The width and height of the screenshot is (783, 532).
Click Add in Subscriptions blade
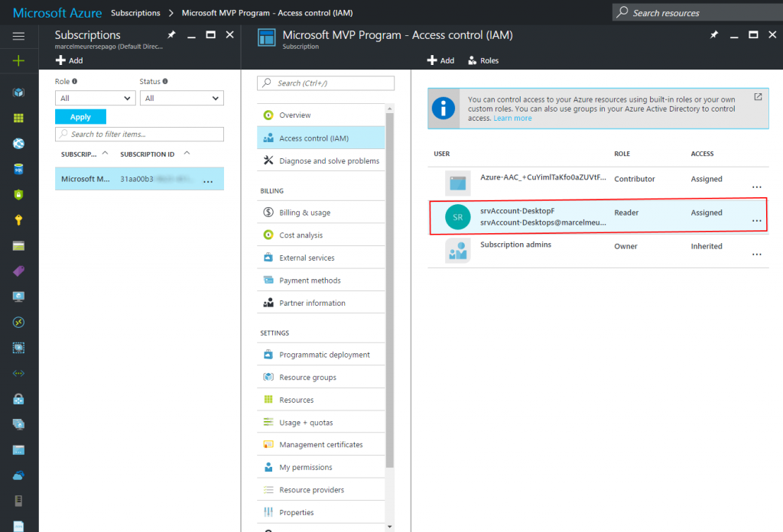pos(70,60)
